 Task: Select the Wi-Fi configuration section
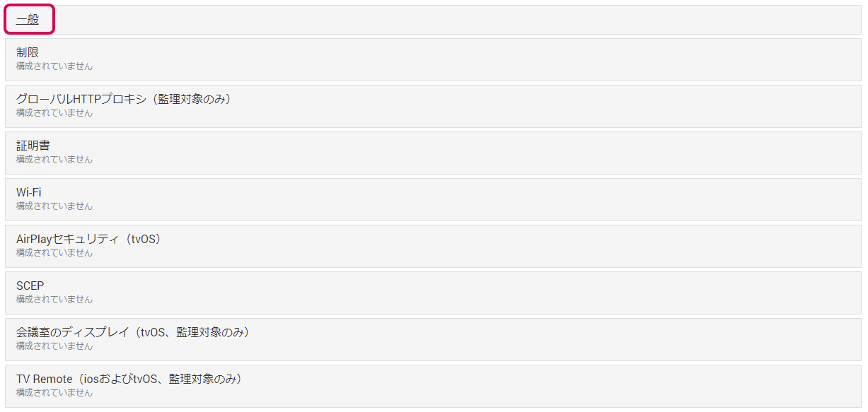click(x=29, y=192)
